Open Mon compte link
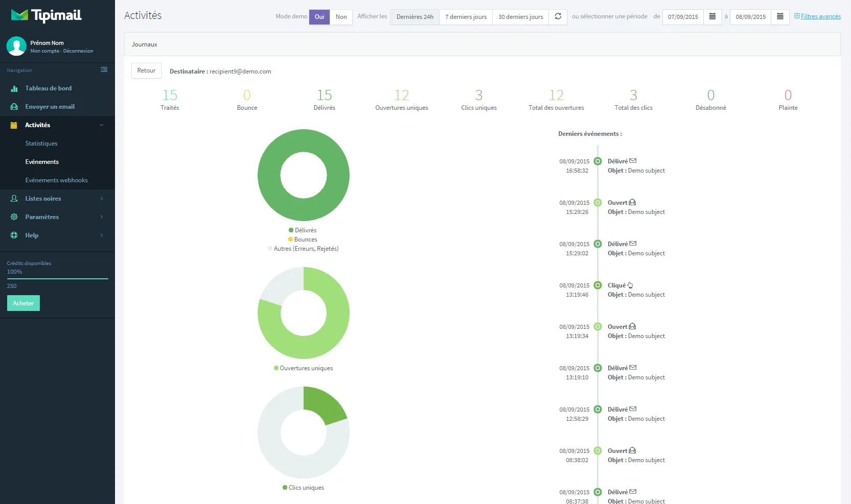Screen dimensions: 851x504 click(x=44, y=51)
